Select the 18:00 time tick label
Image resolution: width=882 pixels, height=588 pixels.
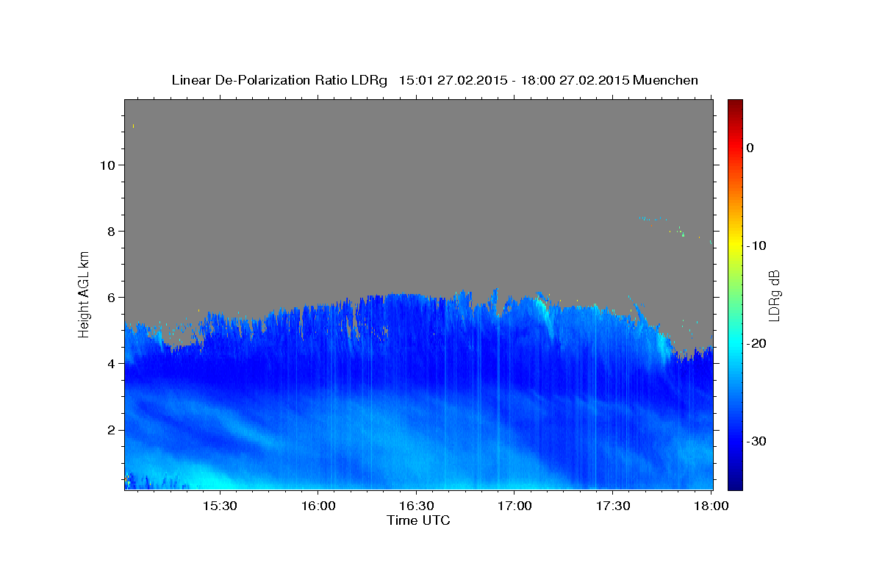(x=711, y=506)
